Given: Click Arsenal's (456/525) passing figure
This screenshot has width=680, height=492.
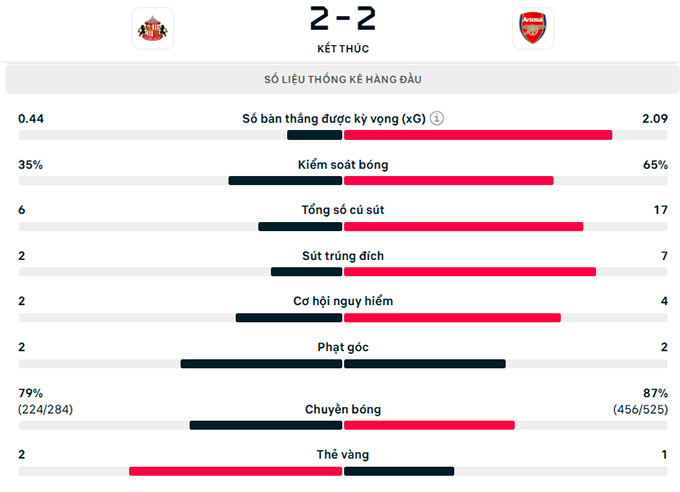Looking at the screenshot, I should 640,409.
